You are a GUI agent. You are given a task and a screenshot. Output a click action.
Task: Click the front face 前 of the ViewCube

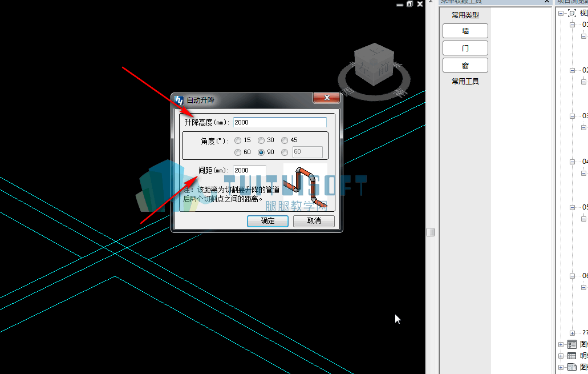tap(384, 69)
